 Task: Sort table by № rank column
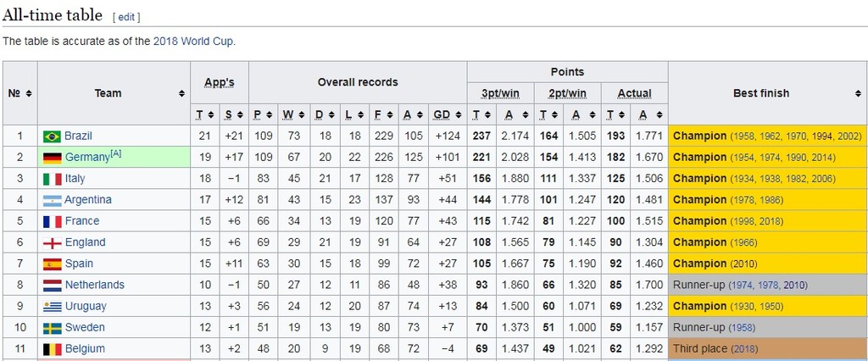click(31, 93)
